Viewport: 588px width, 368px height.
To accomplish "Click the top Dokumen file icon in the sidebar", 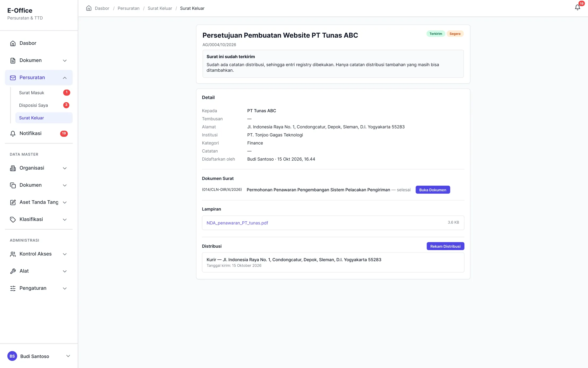I will tap(13, 61).
